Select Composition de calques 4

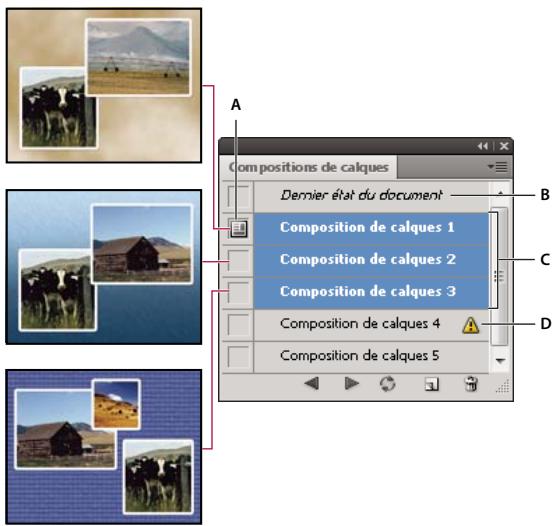[371, 325]
